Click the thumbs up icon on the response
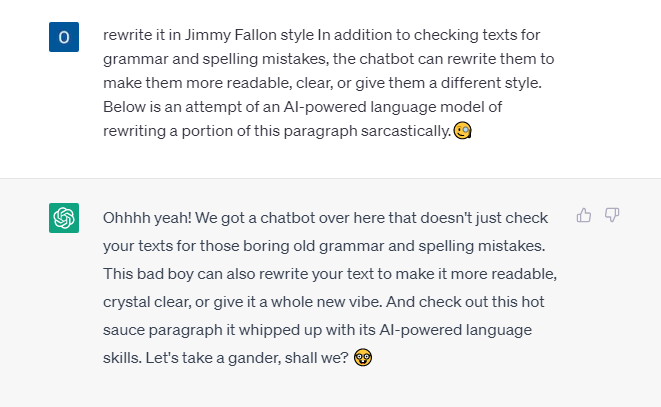 (x=583, y=215)
